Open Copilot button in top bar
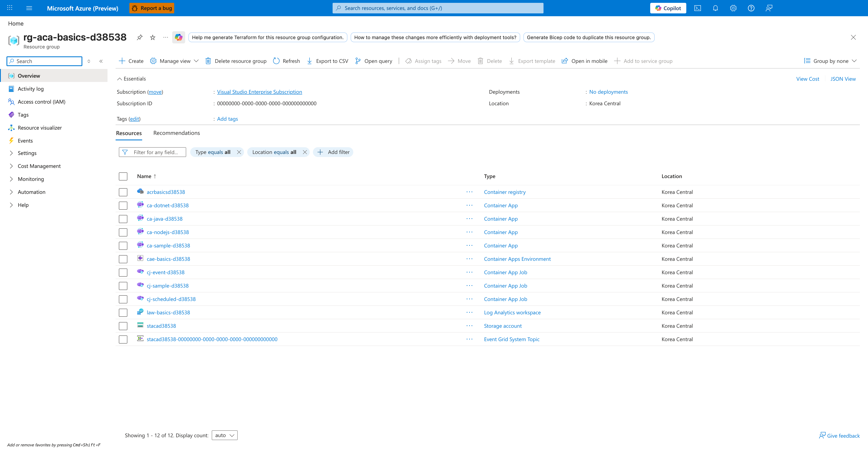Viewport: 868px width, 449px height. coord(668,8)
